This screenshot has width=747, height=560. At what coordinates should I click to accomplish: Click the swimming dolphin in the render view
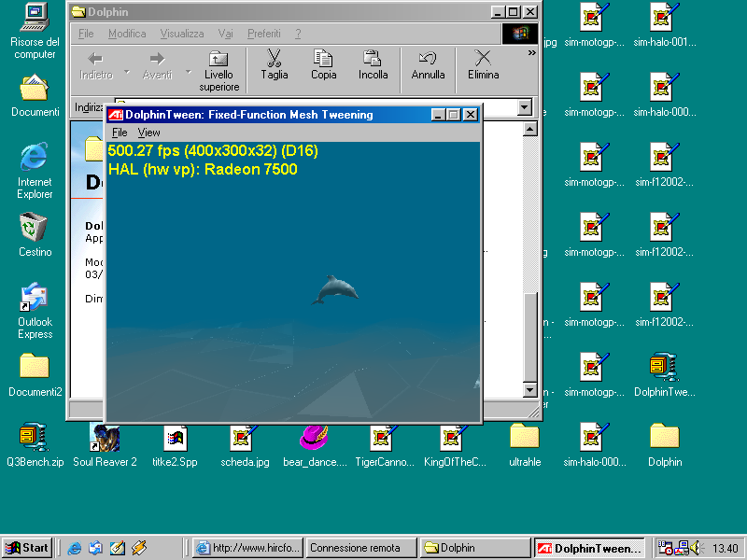click(335, 289)
